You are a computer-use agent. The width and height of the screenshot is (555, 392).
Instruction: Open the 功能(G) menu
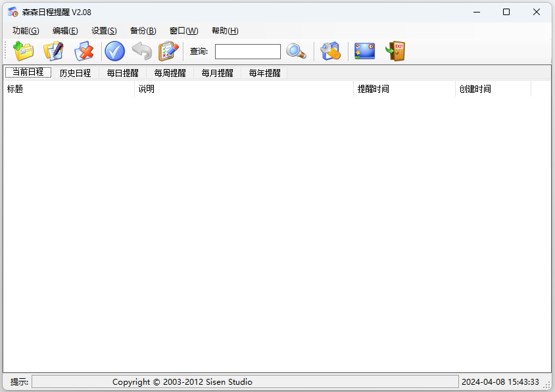pos(26,31)
